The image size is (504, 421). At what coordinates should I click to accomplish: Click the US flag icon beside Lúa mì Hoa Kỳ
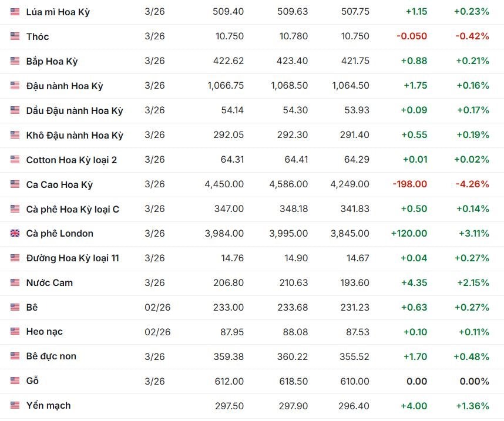click(15, 12)
